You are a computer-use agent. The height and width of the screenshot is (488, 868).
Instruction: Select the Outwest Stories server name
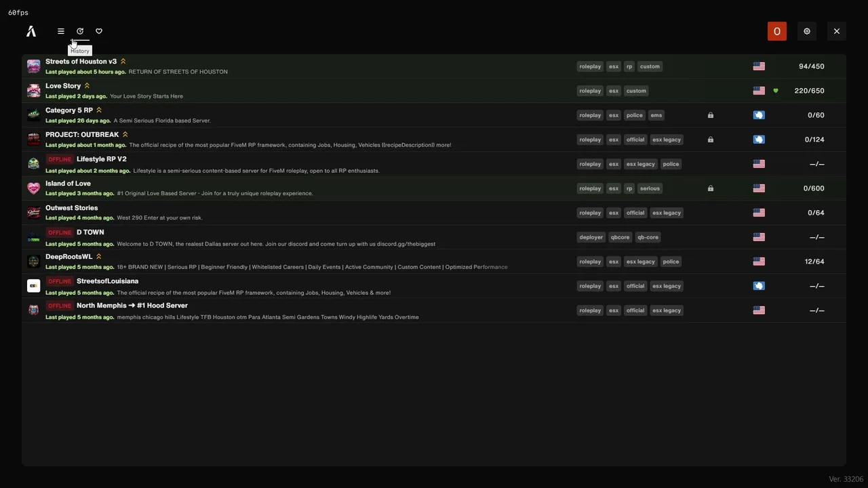tap(71, 208)
